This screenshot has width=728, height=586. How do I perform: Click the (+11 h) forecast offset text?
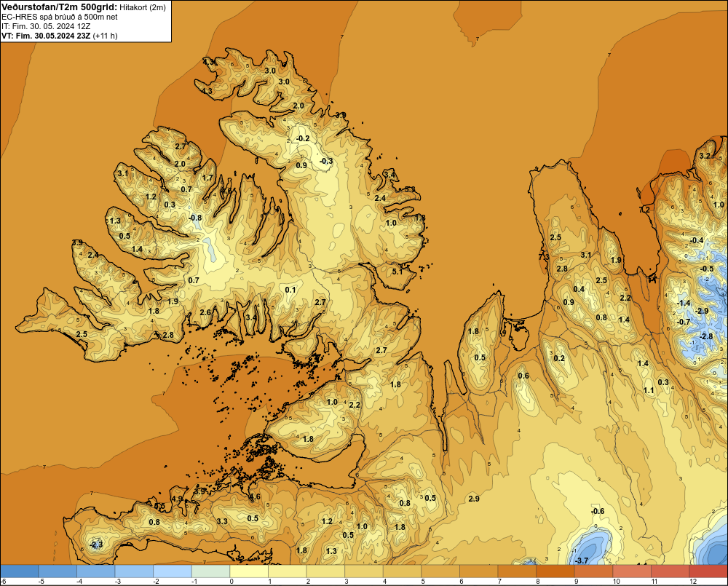106,36
